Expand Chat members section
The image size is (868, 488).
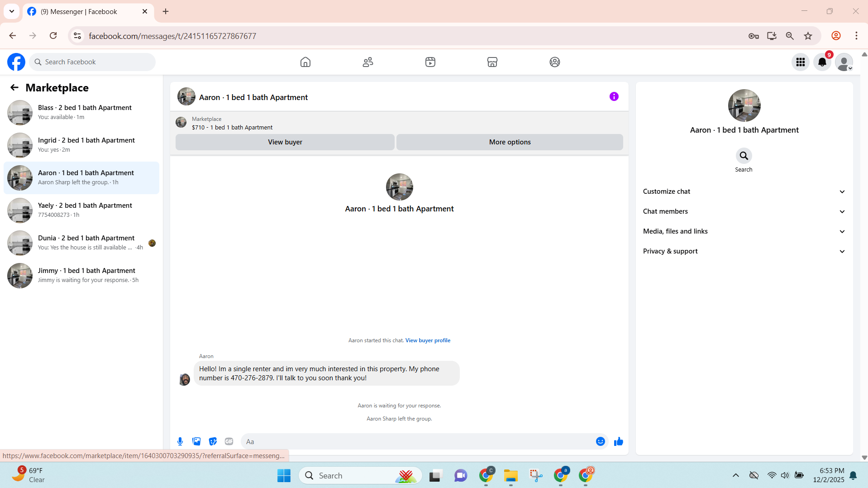click(x=744, y=211)
